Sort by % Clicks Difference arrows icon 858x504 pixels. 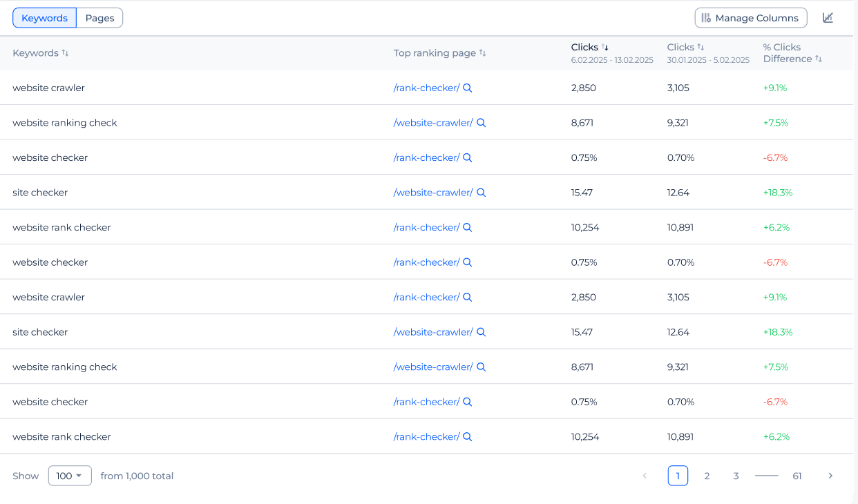click(x=819, y=59)
